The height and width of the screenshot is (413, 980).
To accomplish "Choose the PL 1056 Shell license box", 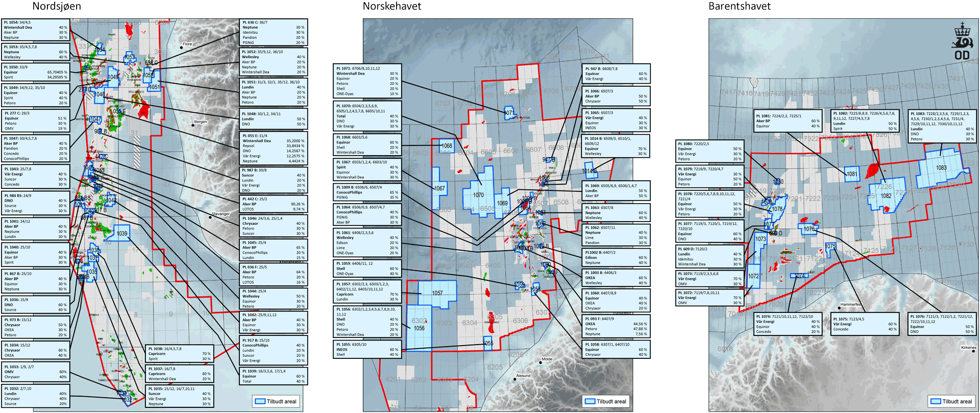I will point(367,322).
